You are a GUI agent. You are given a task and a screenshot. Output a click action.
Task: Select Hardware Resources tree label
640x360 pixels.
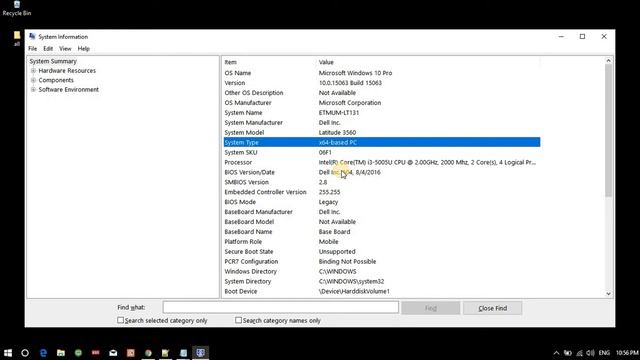pos(67,71)
